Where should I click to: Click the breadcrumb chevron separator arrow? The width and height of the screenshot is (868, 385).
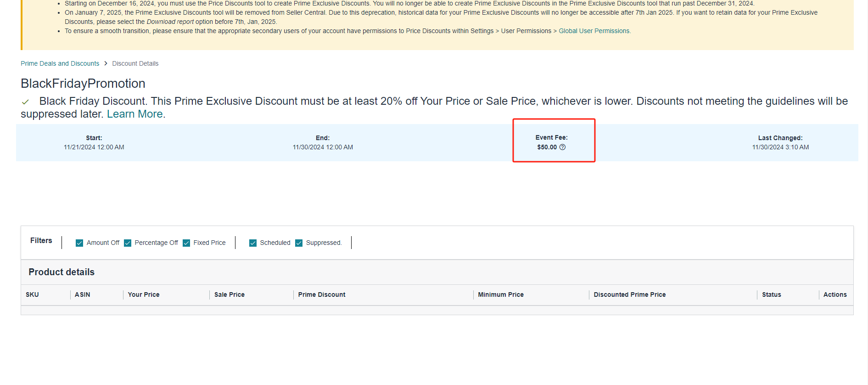[106, 63]
